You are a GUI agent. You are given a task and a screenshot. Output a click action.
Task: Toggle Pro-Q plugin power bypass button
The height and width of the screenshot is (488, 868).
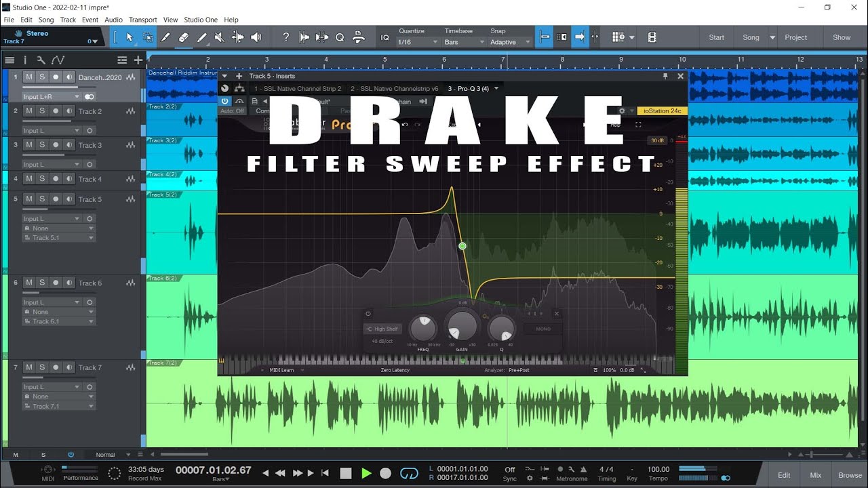[x=225, y=102]
